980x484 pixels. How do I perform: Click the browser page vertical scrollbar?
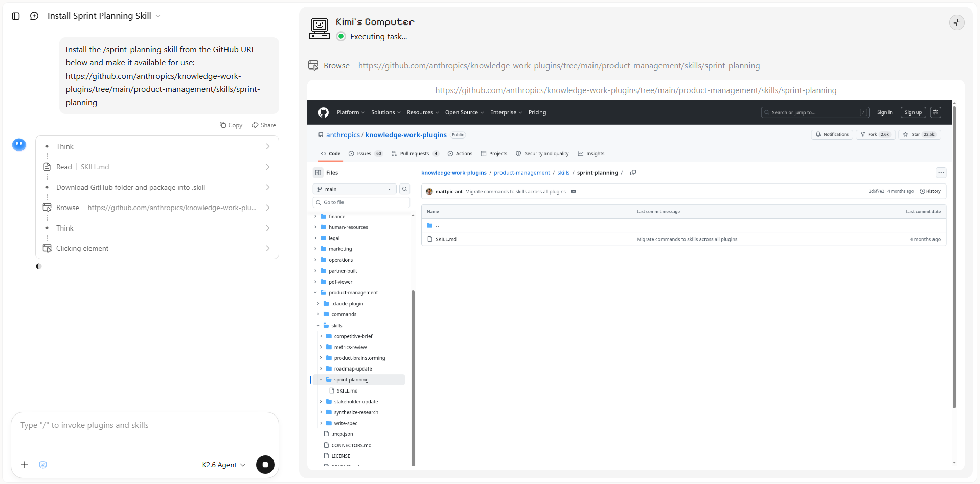pos(954,257)
